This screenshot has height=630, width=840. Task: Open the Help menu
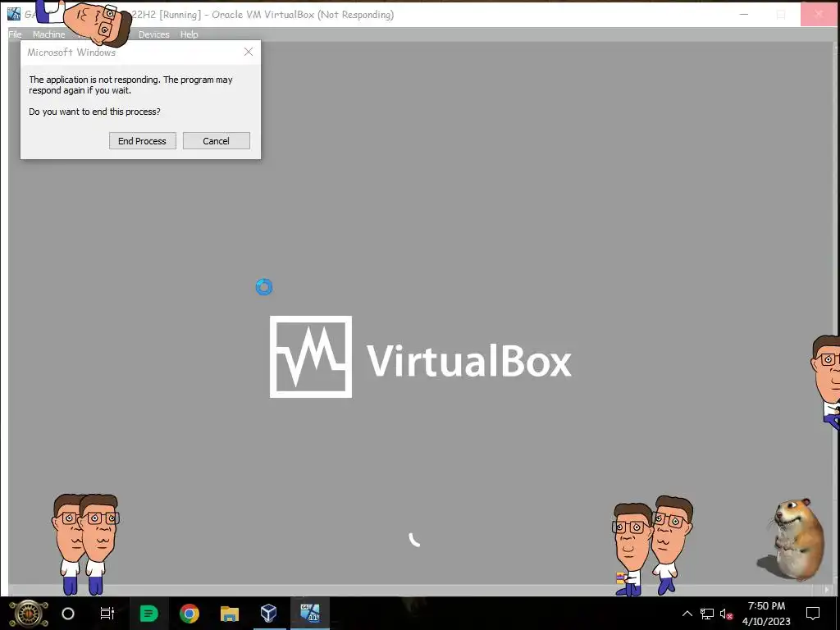point(189,34)
